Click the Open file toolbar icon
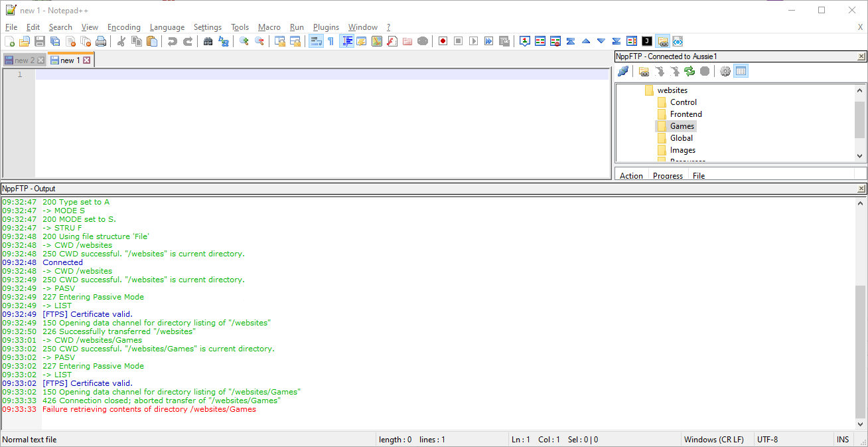 coord(25,41)
